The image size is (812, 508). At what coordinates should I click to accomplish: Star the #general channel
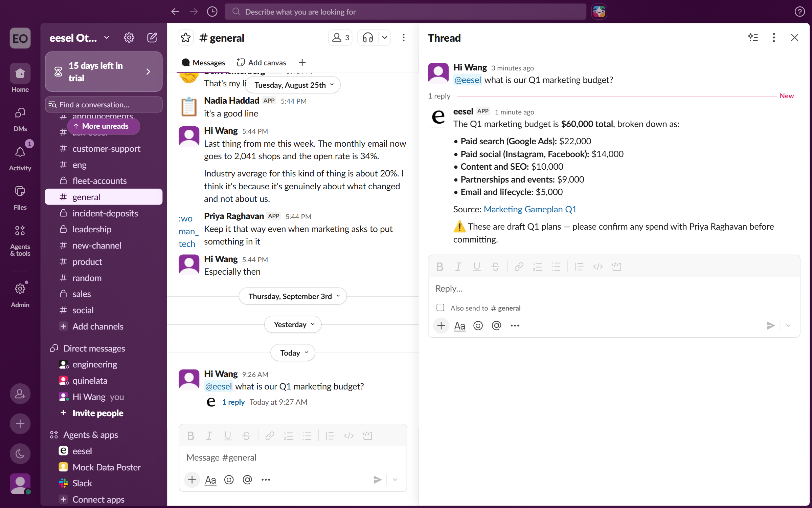186,38
